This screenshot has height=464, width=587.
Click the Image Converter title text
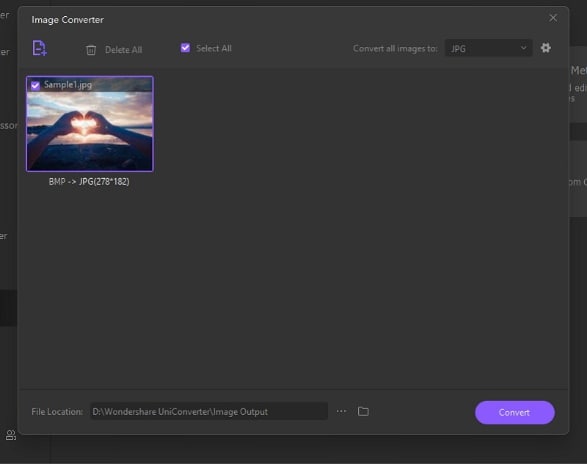coord(67,20)
